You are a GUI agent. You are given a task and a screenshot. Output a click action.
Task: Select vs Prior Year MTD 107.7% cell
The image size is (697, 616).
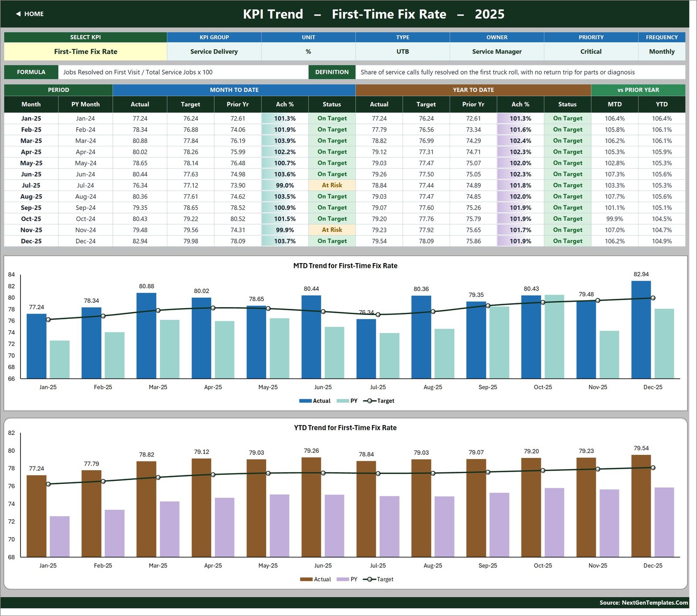[615, 196]
